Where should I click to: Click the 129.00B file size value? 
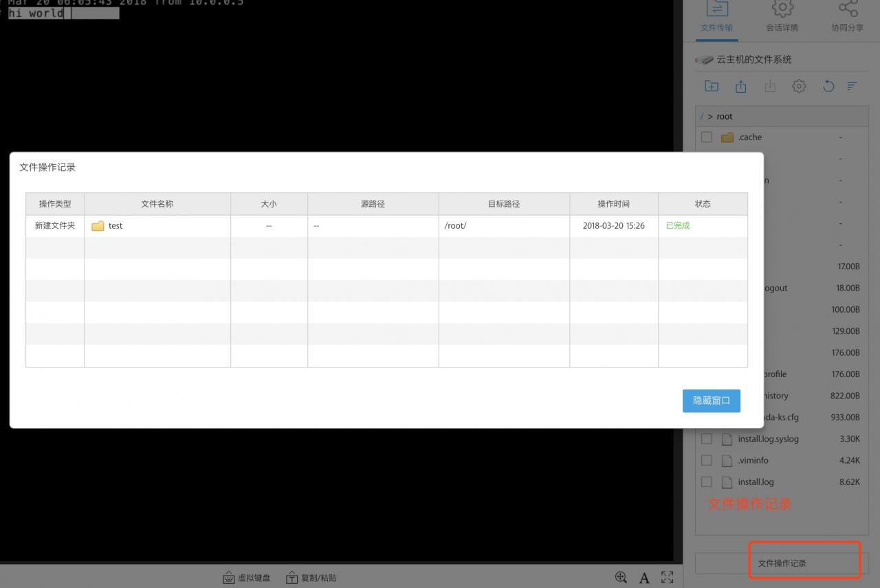pyautogui.click(x=846, y=331)
